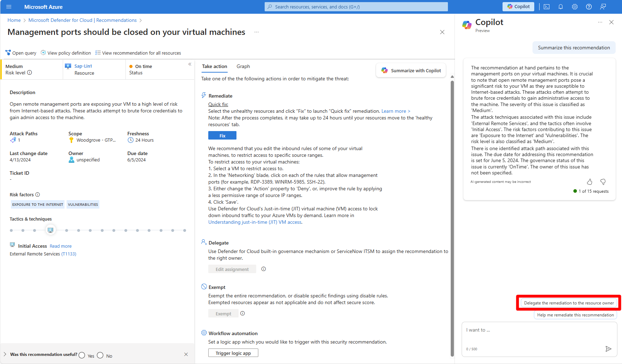The height and width of the screenshot is (364, 622).
Task: Click Read more next to Initial Access
Action: coord(61,246)
